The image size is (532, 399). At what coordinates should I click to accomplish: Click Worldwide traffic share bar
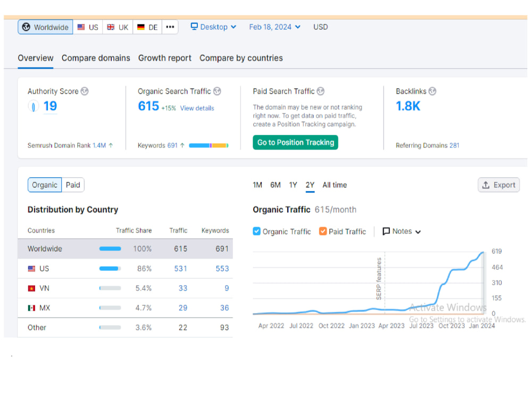tap(110, 248)
